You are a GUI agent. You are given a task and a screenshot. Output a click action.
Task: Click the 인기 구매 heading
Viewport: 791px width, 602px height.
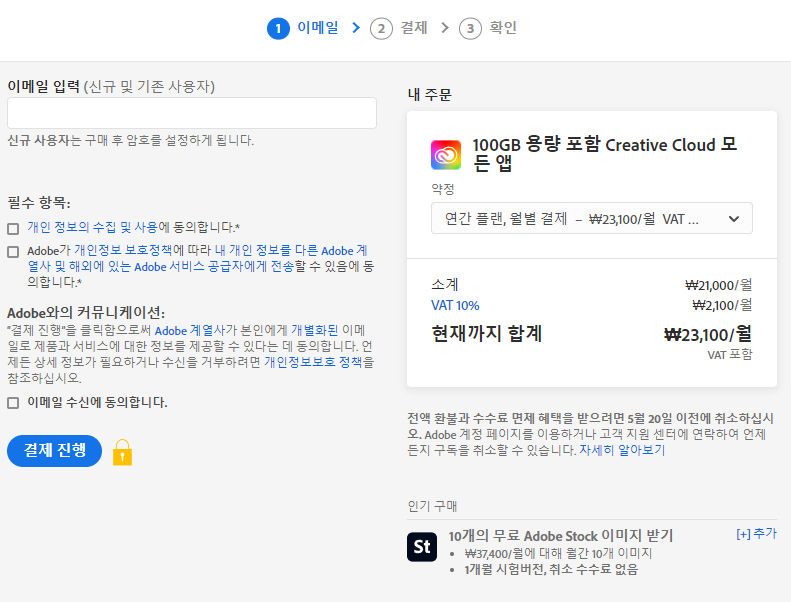pos(432,506)
